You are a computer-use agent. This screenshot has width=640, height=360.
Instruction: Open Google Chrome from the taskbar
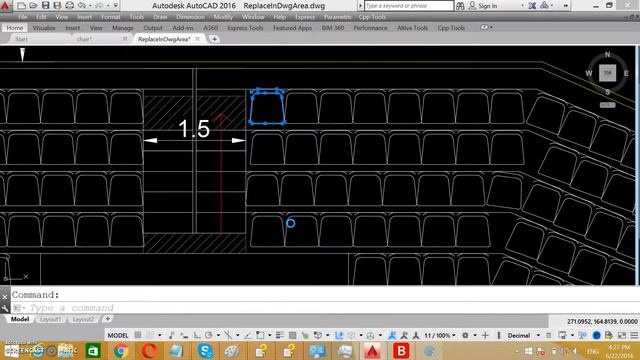pos(121,351)
